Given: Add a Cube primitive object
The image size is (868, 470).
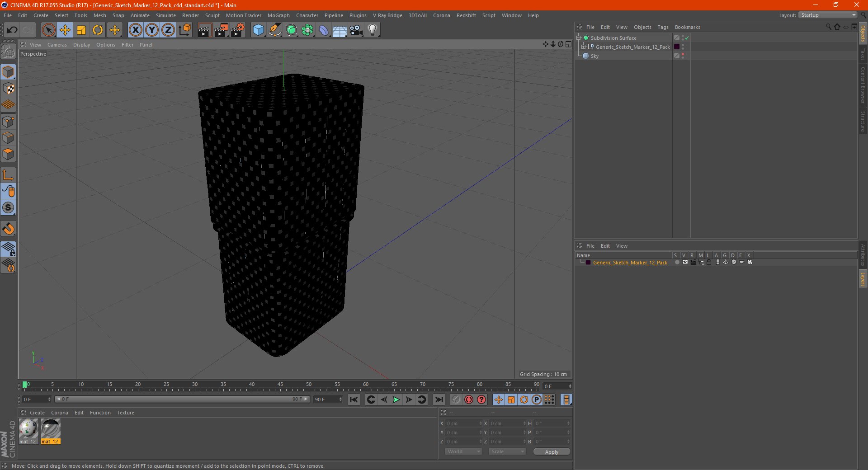Looking at the screenshot, I should click(x=258, y=30).
